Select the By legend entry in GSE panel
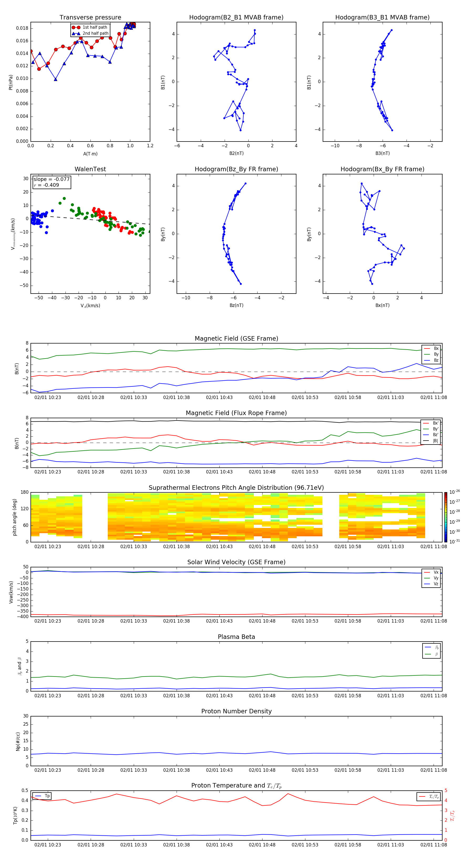The height and width of the screenshot is (868, 473). tap(431, 355)
